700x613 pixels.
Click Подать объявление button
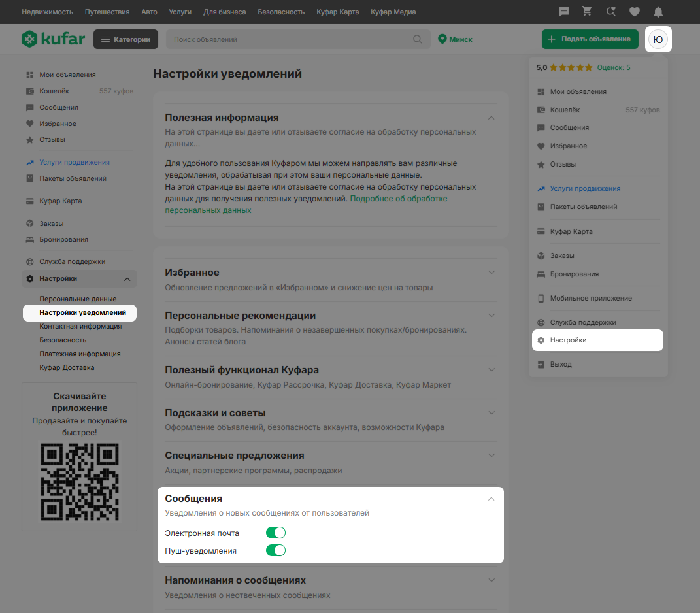[x=590, y=39]
